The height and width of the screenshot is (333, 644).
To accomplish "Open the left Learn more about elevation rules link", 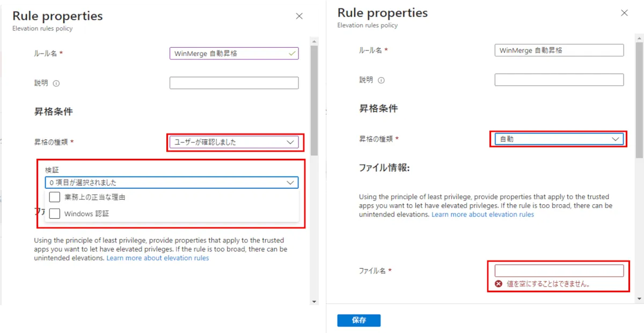I will pos(158,258).
